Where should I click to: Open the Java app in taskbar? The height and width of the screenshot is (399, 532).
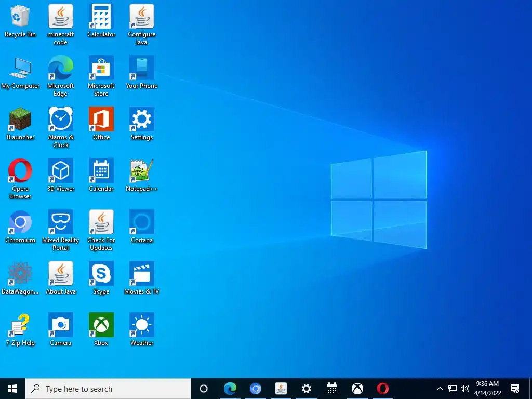281,389
